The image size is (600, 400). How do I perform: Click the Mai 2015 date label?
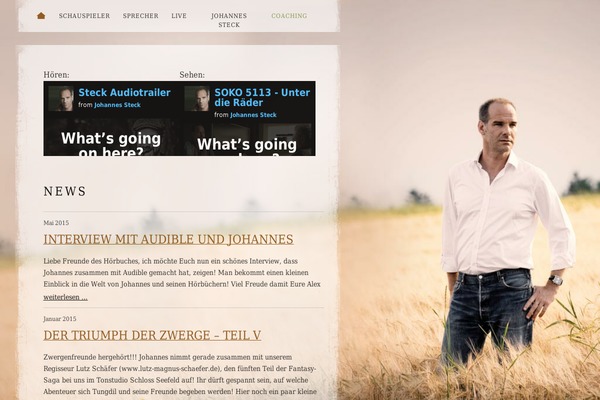pyautogui.click(x=56, y=223)
